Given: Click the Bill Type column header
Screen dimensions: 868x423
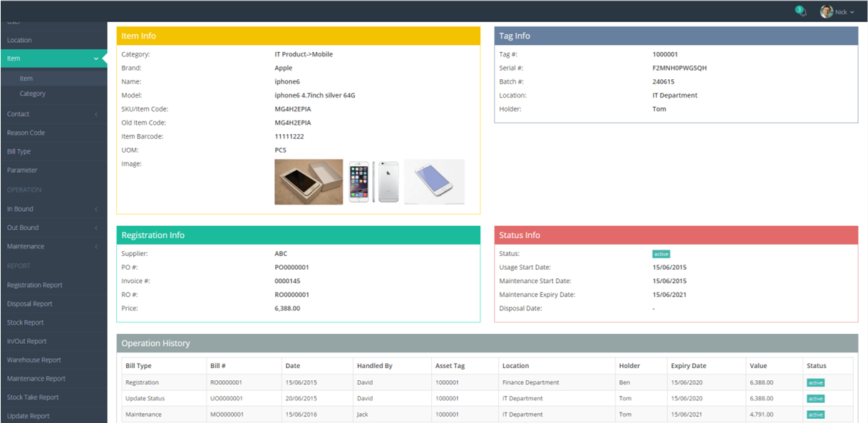Looking at the screenshot, I should click(x=163, y=366).
